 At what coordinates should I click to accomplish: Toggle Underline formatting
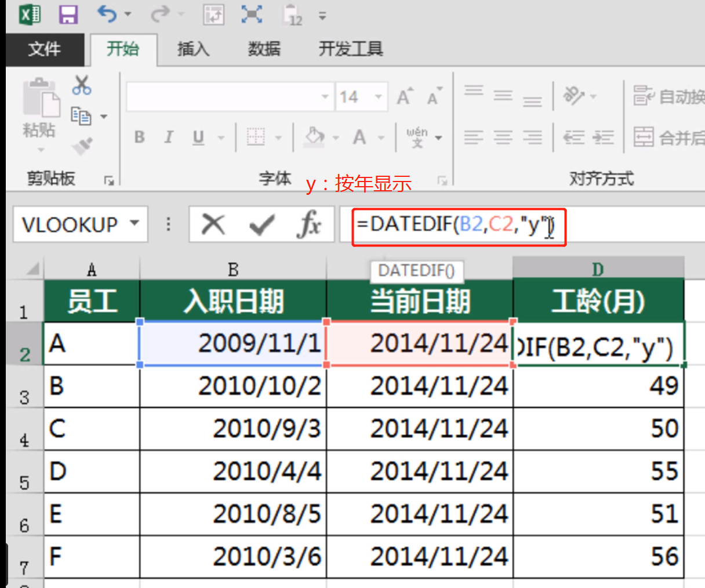[198, 137]
